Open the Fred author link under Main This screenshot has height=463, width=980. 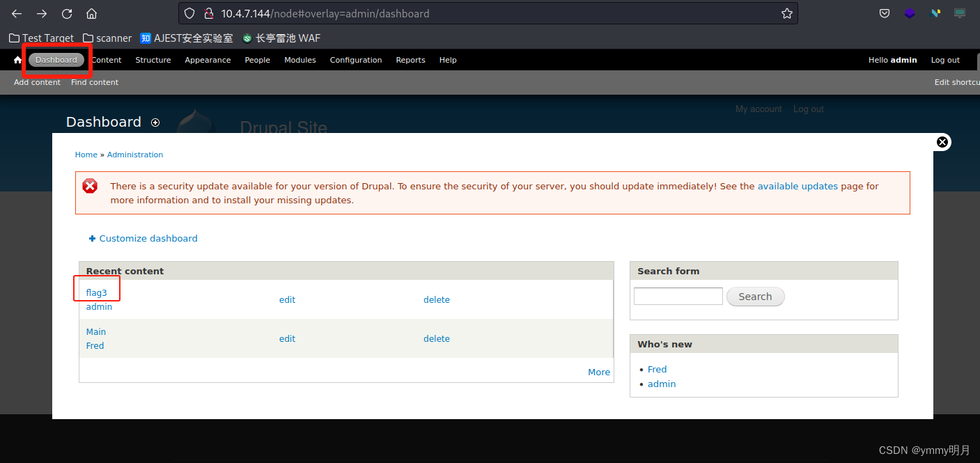(95, 345)
